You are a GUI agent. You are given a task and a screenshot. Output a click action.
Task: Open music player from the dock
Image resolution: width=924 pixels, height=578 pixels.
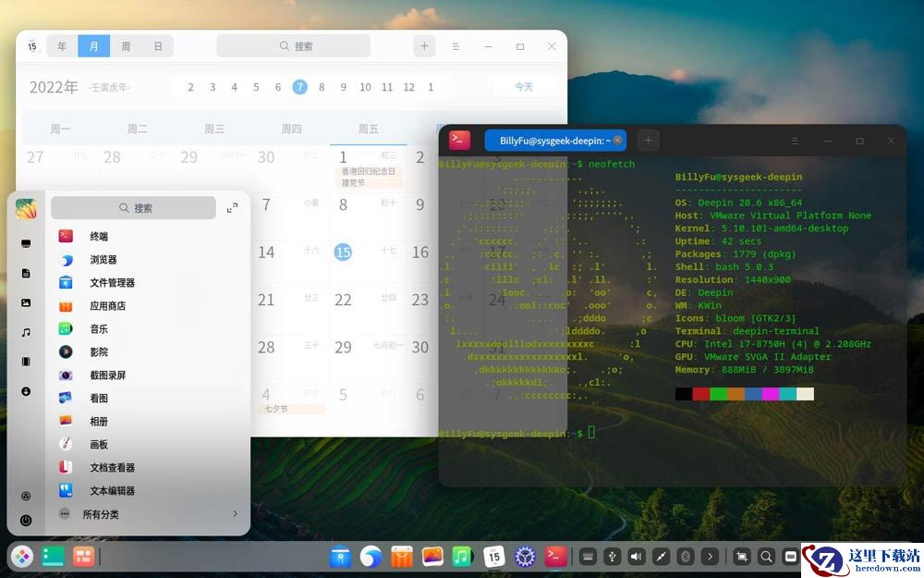[463, 556]
